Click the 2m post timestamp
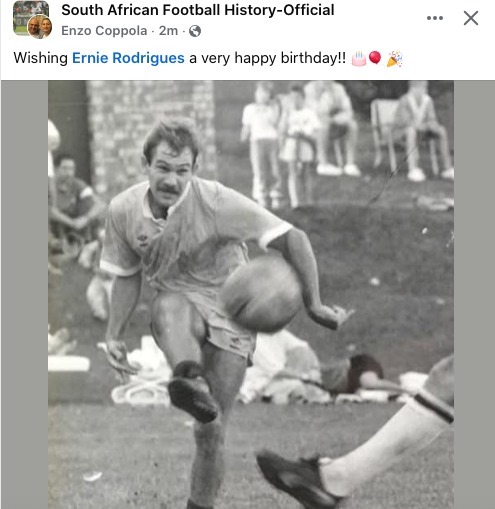Screen dimensions: 495x509 coord(168,31)
